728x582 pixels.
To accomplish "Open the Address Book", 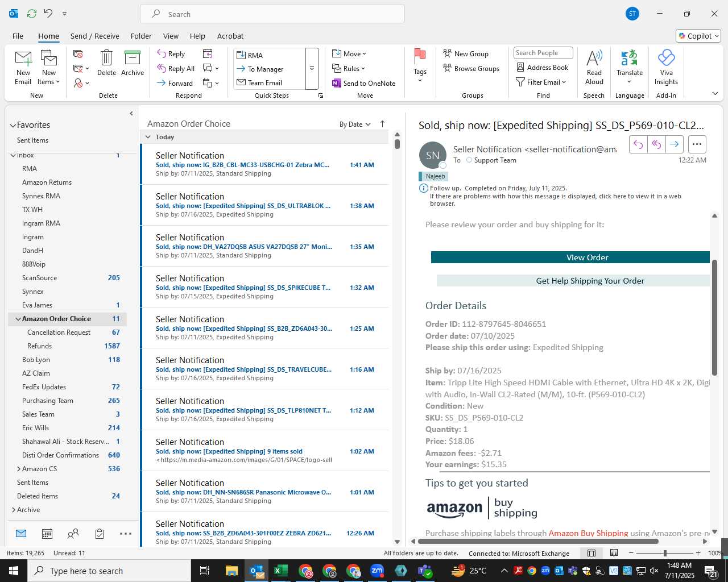I will tap(543, 67).
